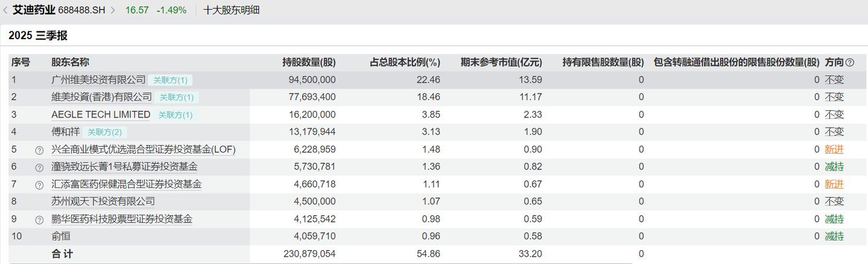Screen dimensions: 868x264
Task: Open 鹏华医药科技股票型证券投资基金 link
Action: [x=122, y=219]
